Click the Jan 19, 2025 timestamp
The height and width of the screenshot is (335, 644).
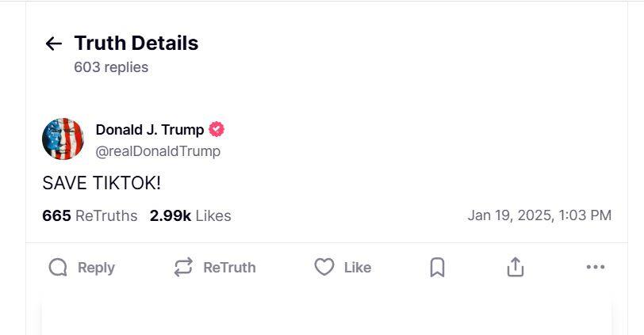(539, 215)
